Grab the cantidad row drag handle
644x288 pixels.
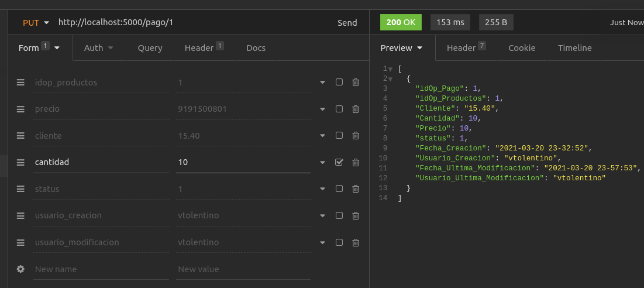click(20, 162)
